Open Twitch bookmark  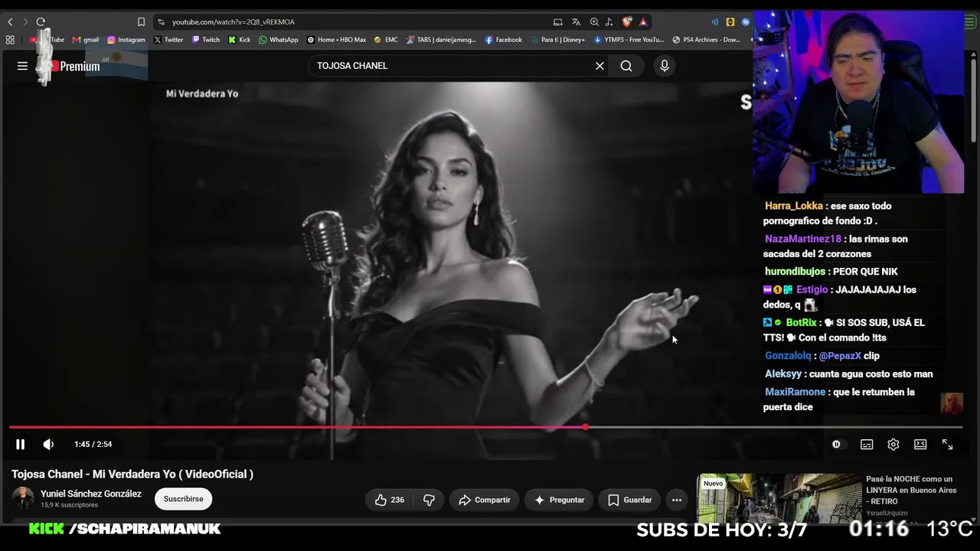[206, 40]
